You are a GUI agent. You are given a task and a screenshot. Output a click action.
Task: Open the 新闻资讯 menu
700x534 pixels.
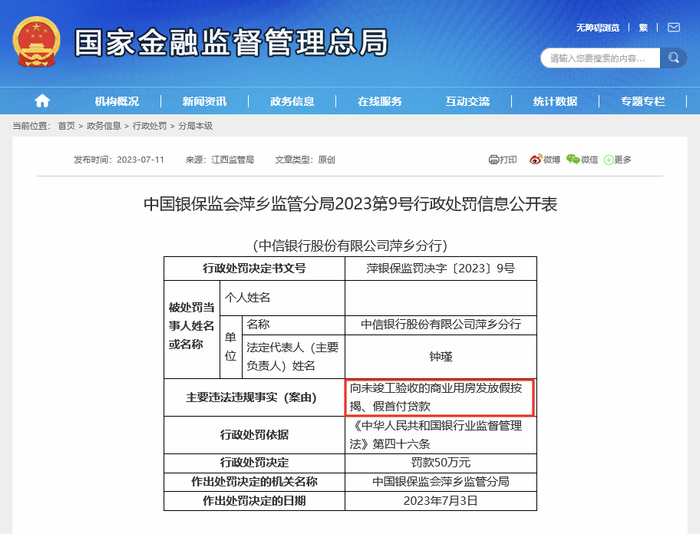(204, 101)
